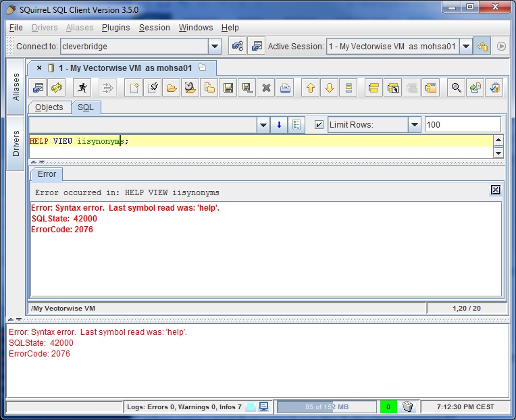Toggle the Limit Rows checkbox
The image size is (516, 420).
[319, 125]
